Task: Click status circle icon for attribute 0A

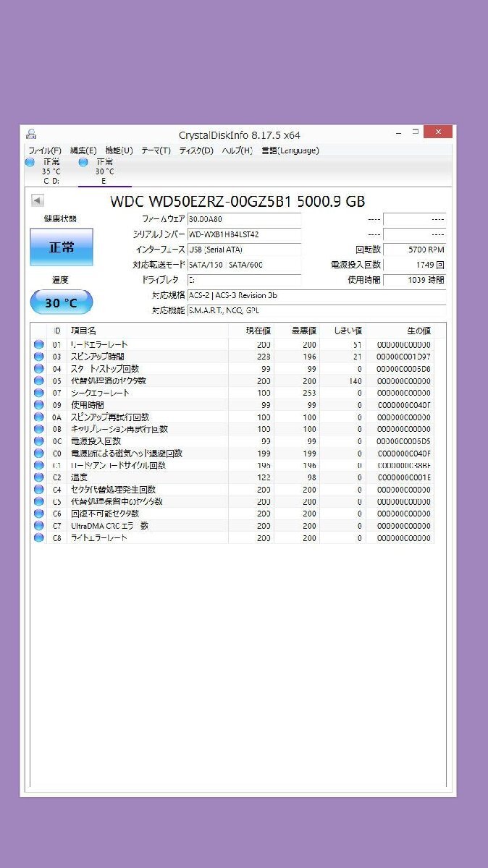Action: click(x=38, y=417)
